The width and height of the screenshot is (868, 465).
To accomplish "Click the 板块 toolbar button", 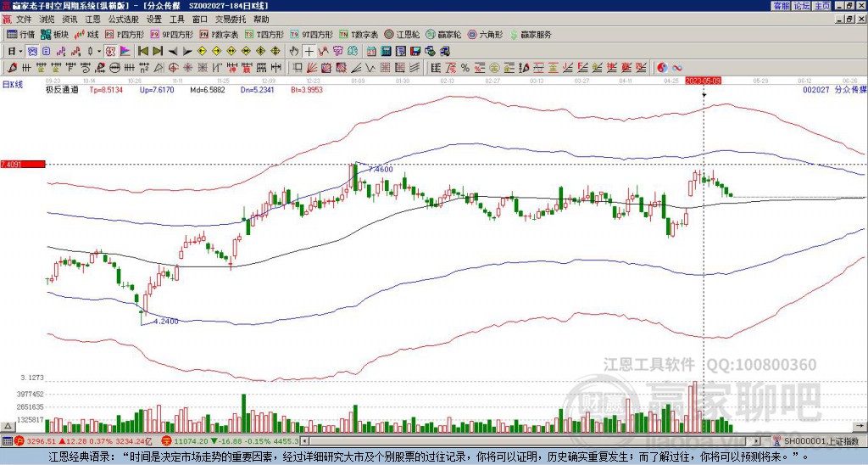I will click(54, 34).
